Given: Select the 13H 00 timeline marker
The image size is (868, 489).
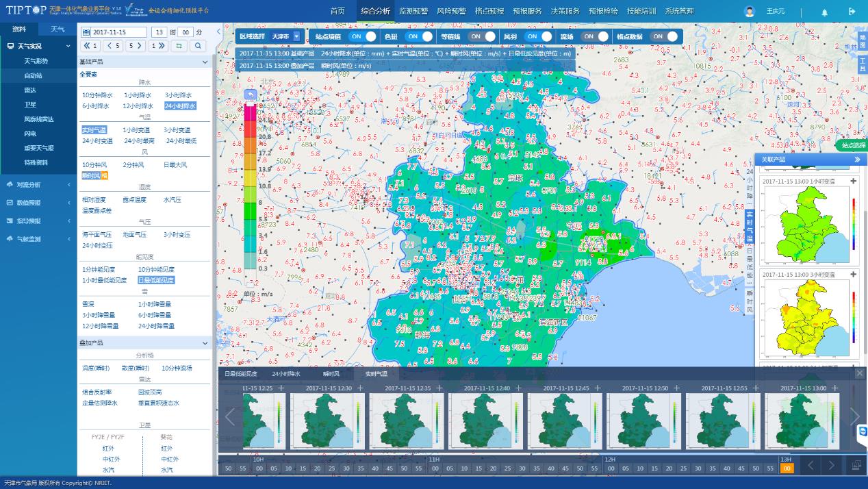Looking at the screenshot, I should 787,468.
